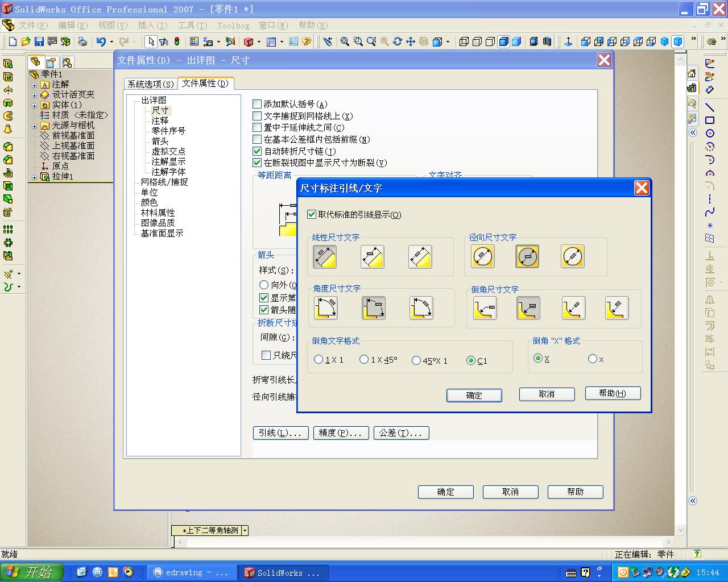Viewport: 728px width, 582px height.
Task: Check 文字捕捉到网格线上 checkbox
Action: tap(257, 116)
